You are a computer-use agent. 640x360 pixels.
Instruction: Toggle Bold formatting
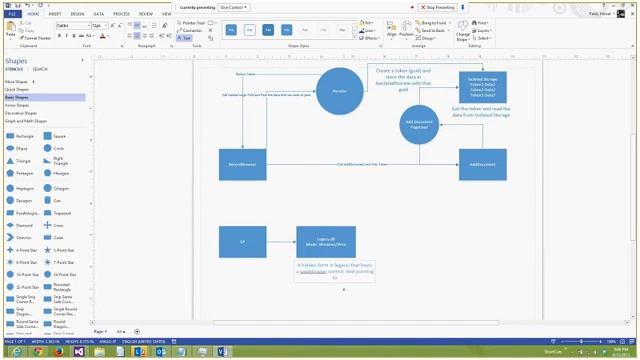59,36
